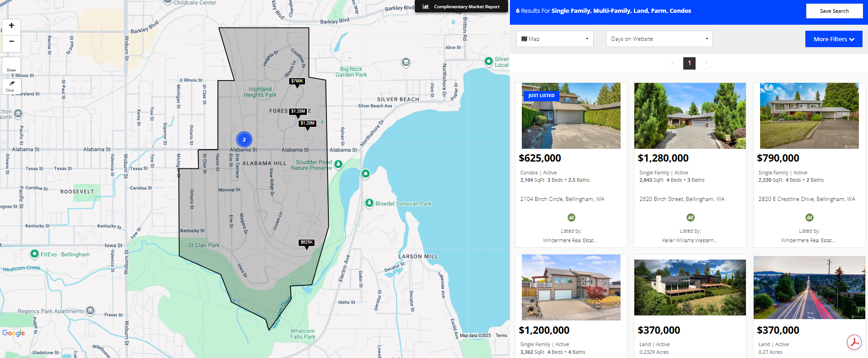Zoom in on the map
This screenshot has height=358, width=868.
click(11, 26)
